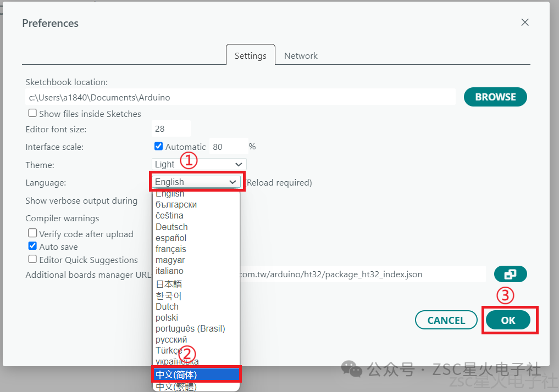Viewport: 559px width, 392px height.
Task: Confirm preferences with OK button
Action: [508, 320]
